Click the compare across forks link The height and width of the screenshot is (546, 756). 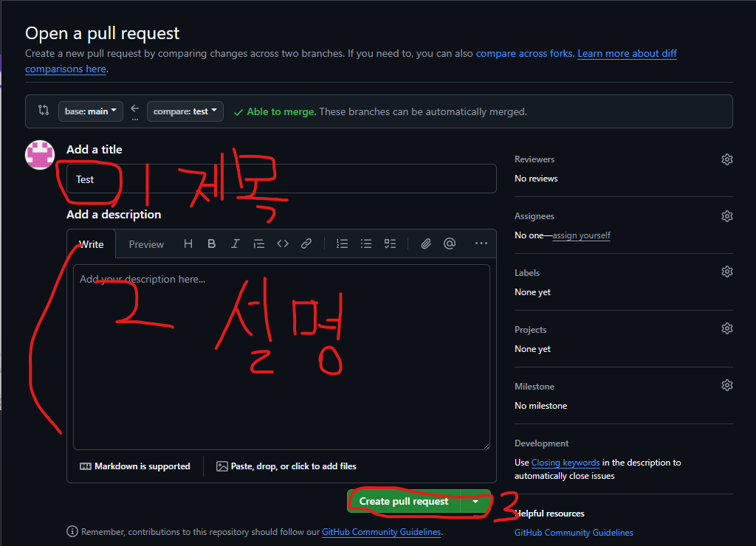point(524,53)
